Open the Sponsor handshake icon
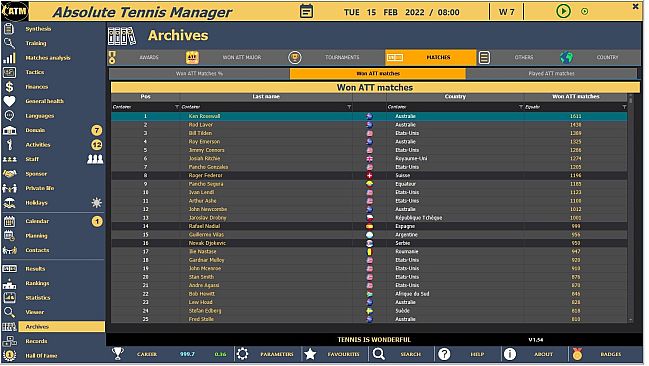649x366 pixels. (9, 173)
